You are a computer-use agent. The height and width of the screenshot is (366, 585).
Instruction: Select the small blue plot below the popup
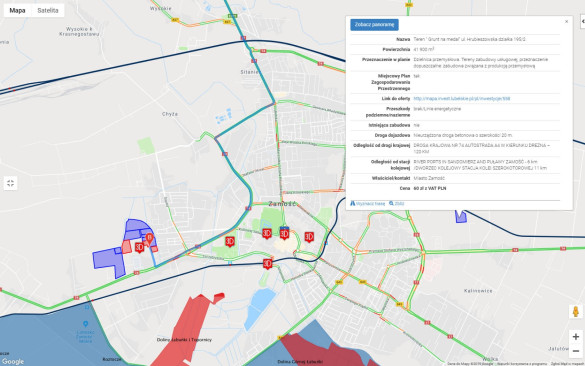tap(460, 217)
